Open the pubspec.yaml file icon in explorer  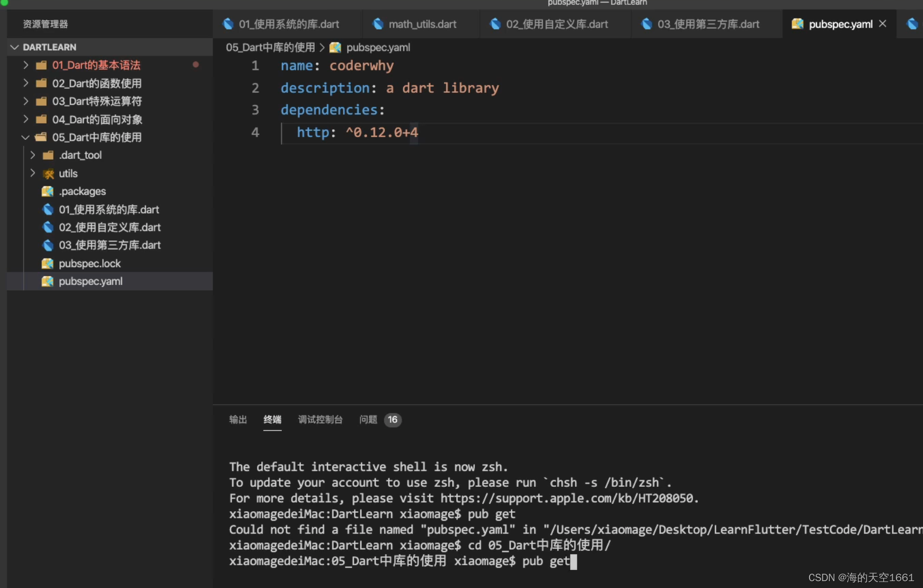coord(48,281)
